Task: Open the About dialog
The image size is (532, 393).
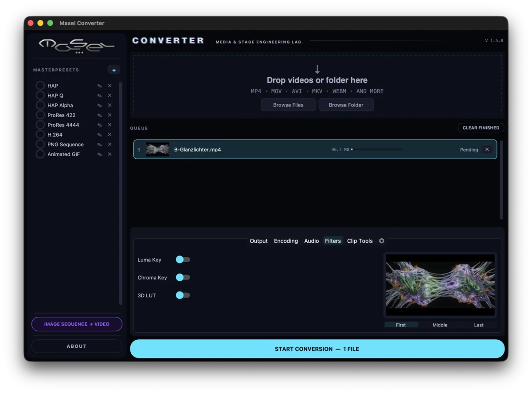Action: 77,346
